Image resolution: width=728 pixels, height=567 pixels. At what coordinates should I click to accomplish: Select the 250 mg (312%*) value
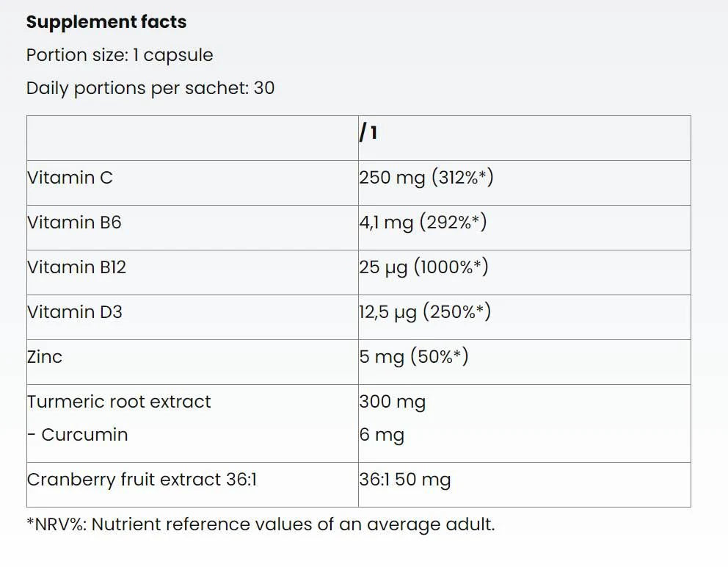point(426,178)
